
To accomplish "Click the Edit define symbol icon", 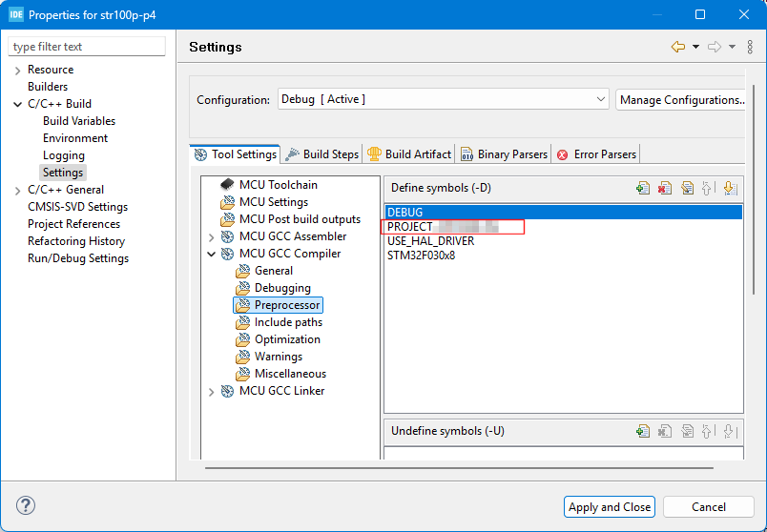I will pos(687,189).
